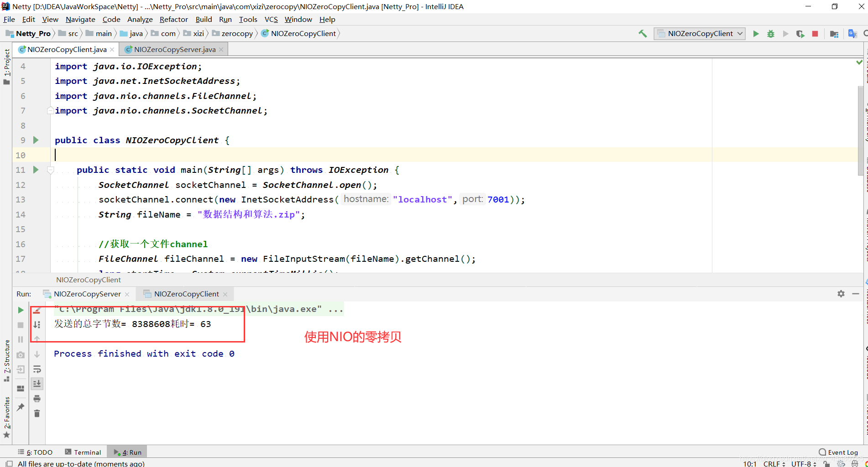
Task: Open the Terminal tool window button
Action: tap(83, 452)
